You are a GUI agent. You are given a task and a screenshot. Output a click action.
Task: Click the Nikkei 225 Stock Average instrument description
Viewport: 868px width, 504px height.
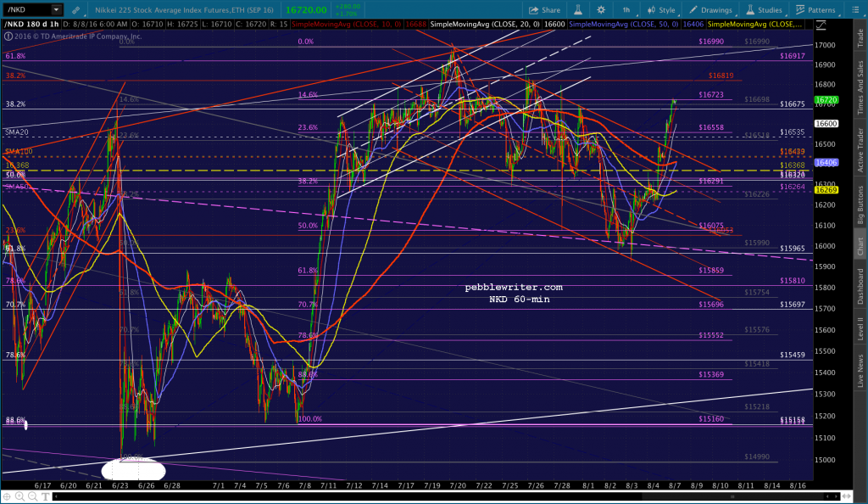pyautogui.click(x=184, y=10)
